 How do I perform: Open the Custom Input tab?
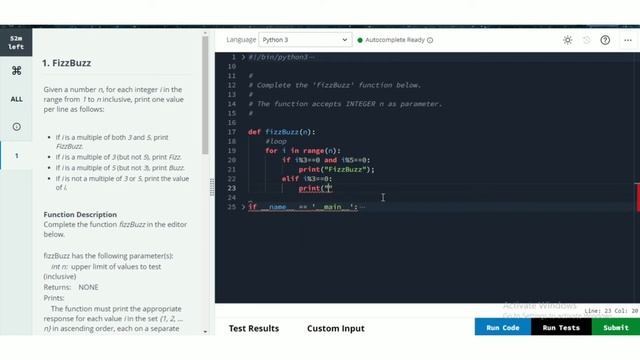tap(336, 328)
